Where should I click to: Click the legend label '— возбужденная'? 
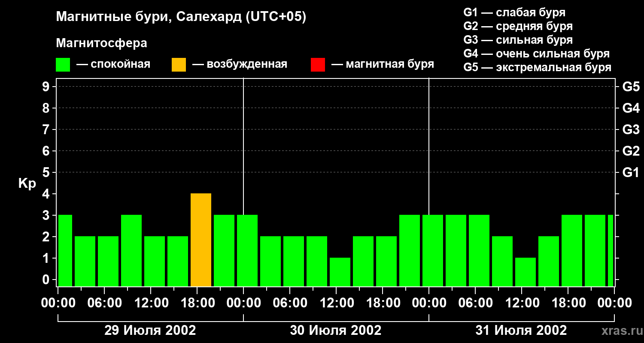tap(240, 64)
